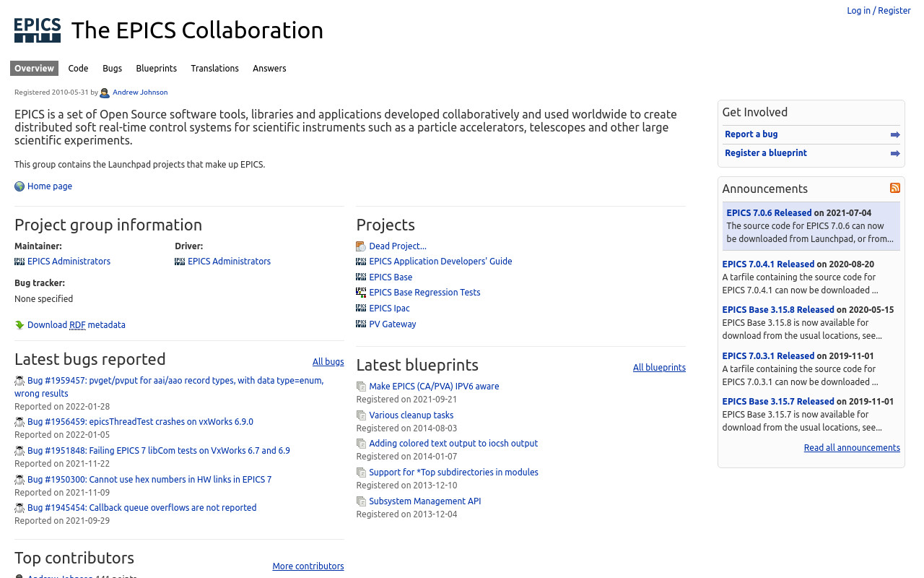Open Bug #1950300 hex numbers link
This screenshot has width=924, height=578.
(x=149, y=480)
